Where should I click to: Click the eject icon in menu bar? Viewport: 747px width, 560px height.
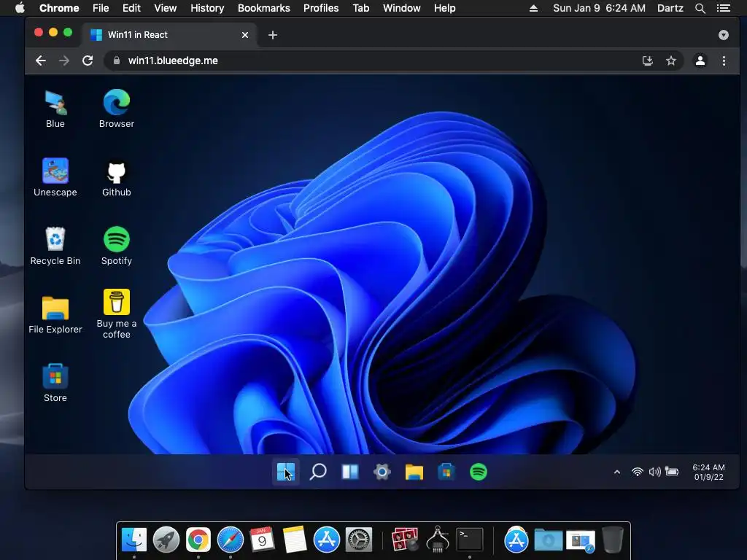[x=533, y=8]
